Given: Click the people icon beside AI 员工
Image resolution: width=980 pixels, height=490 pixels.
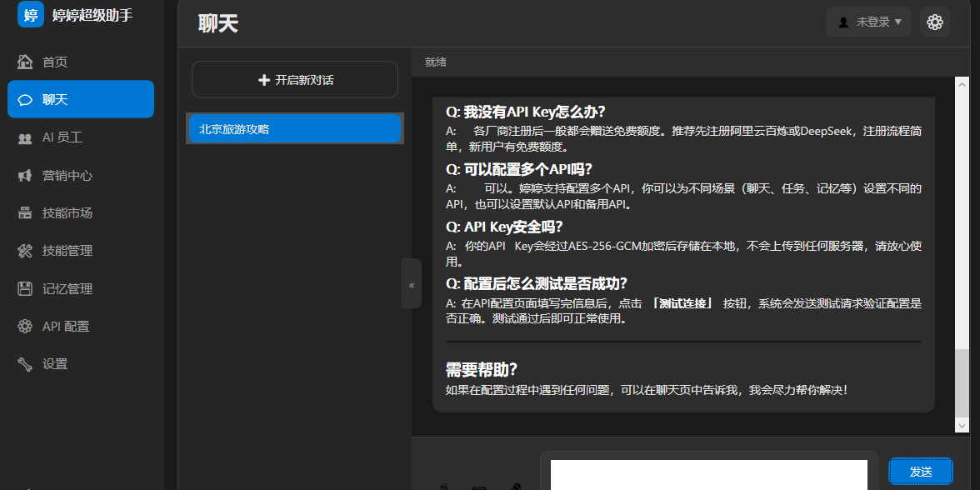Looking at the screenshot, I should click(x=25, y=138).
